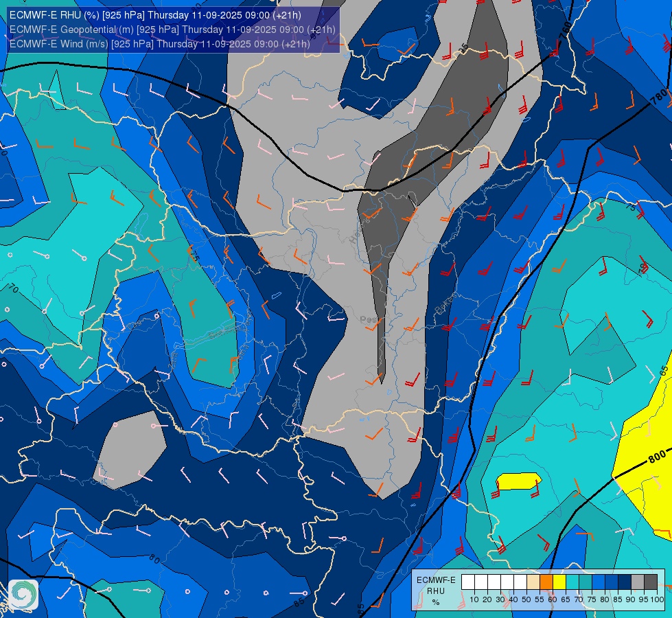Viewport: 672px width, 618px height.
Task: Click the 760 geopotential contour label
Action: point(566,29)
